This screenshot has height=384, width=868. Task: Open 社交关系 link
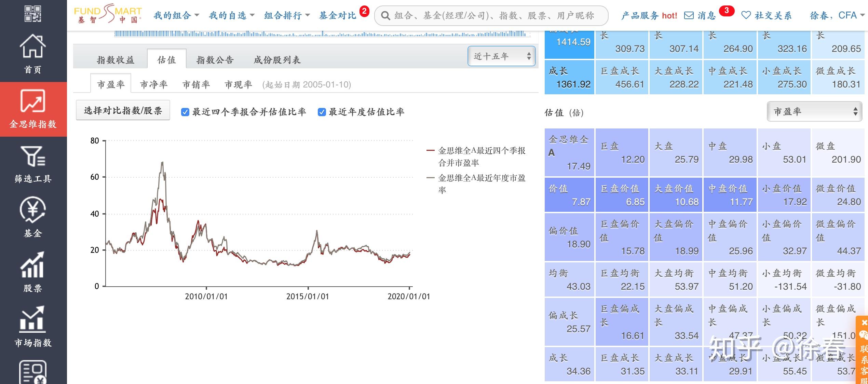click(773, 16)
